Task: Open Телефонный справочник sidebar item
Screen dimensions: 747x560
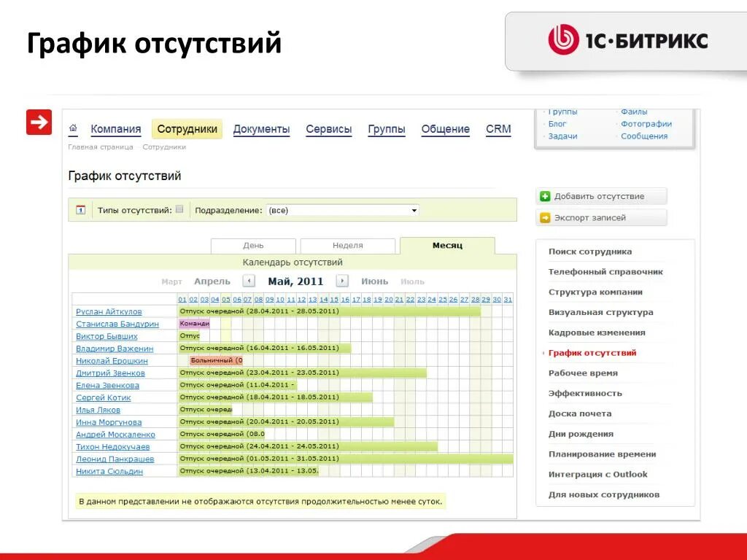Action: pos(605,272)
